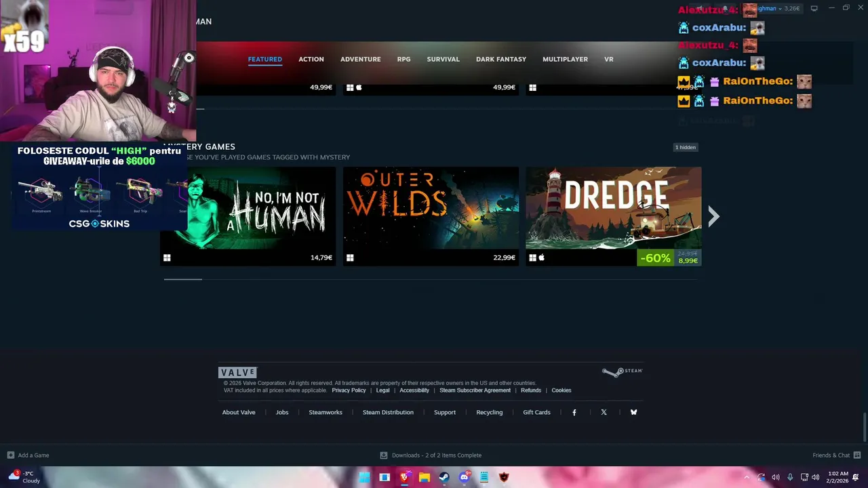
Task: Open the Refunds link
Action: (x=531, y=390)
